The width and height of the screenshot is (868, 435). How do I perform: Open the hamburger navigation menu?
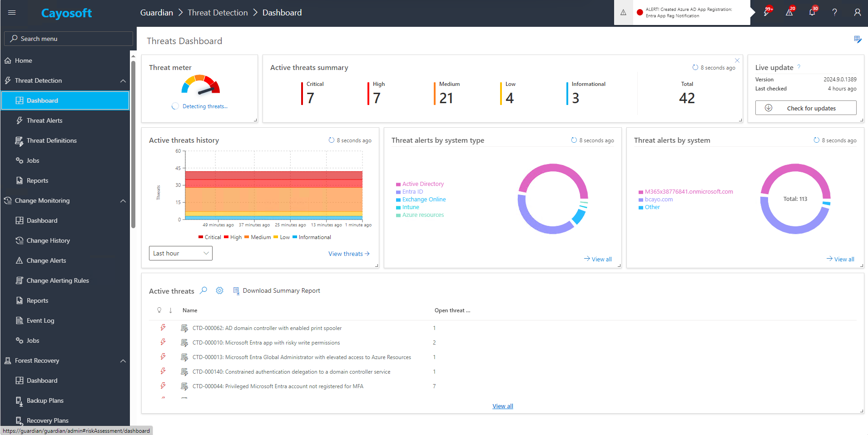pos(12,13)
